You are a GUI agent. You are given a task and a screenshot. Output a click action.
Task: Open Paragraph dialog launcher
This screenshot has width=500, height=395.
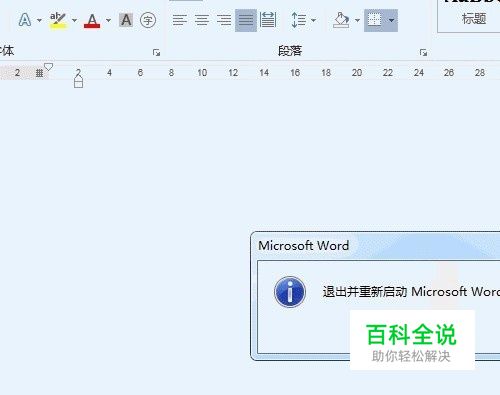click(423, 52)
